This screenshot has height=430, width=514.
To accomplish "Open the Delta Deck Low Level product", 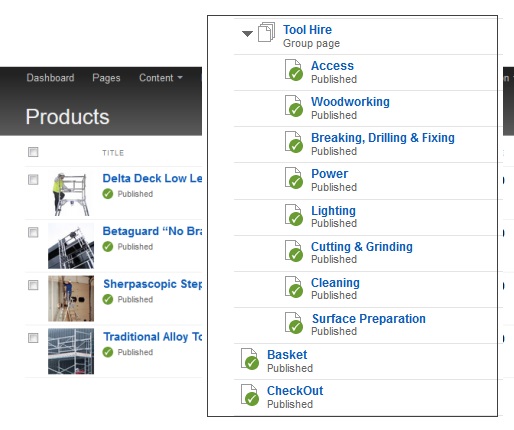I will pyautogui.click(x=152, y=178).
